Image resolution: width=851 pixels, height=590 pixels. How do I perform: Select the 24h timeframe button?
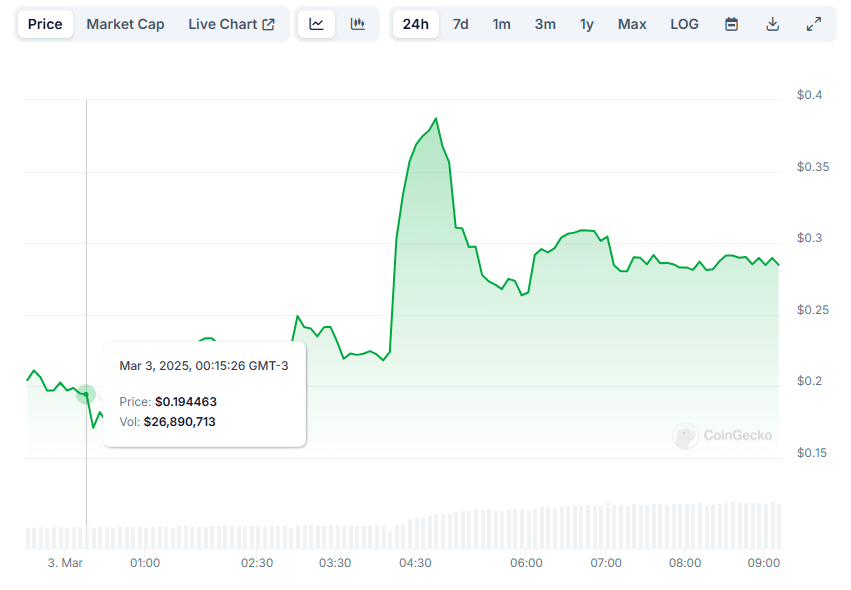coord(415,23)
